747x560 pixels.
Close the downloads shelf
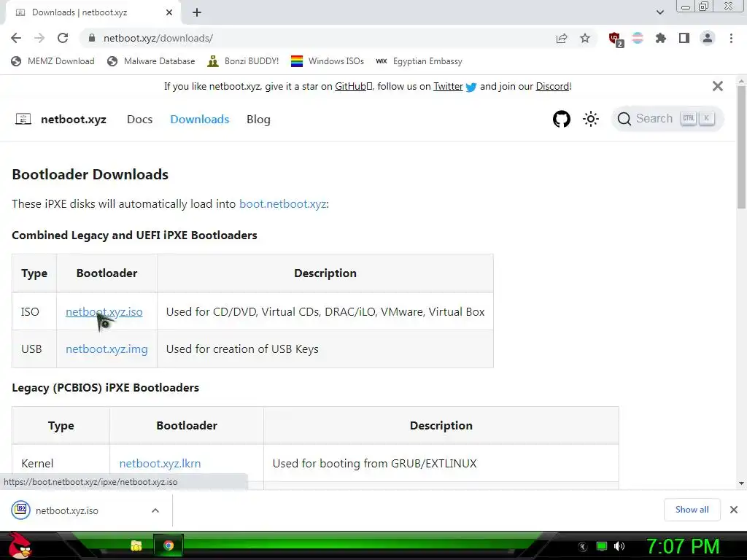734,510
